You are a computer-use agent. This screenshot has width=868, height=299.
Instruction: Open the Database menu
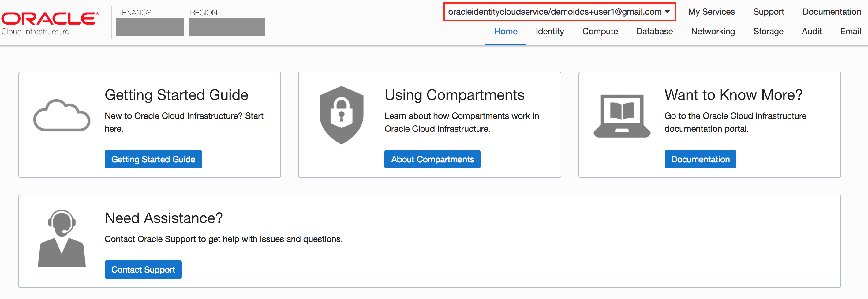654,31
